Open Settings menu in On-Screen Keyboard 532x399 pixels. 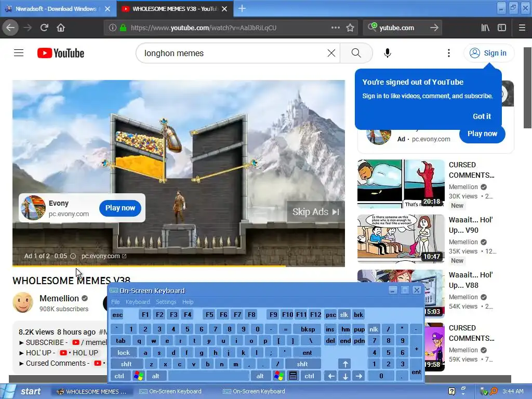(166, 302)
